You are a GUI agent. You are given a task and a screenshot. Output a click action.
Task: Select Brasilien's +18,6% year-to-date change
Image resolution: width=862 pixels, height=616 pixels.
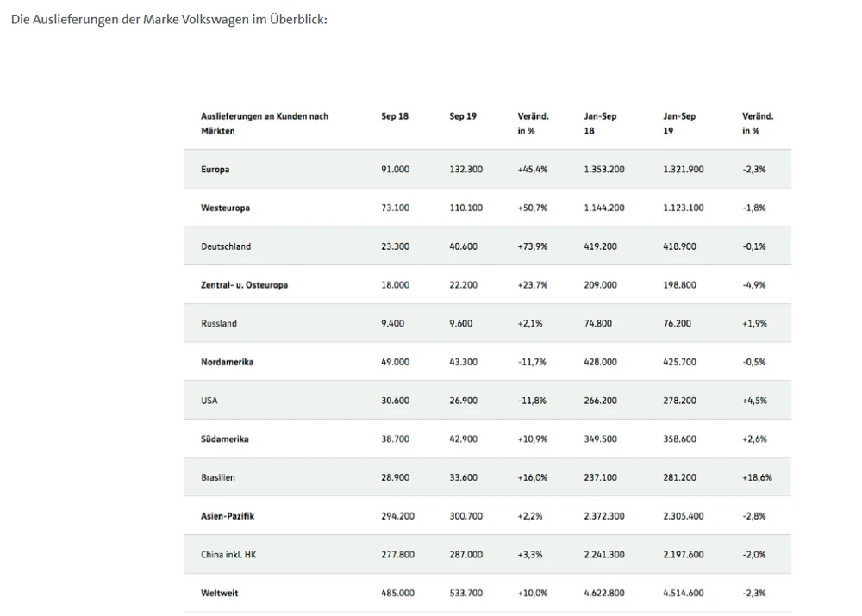click(757, 477)
